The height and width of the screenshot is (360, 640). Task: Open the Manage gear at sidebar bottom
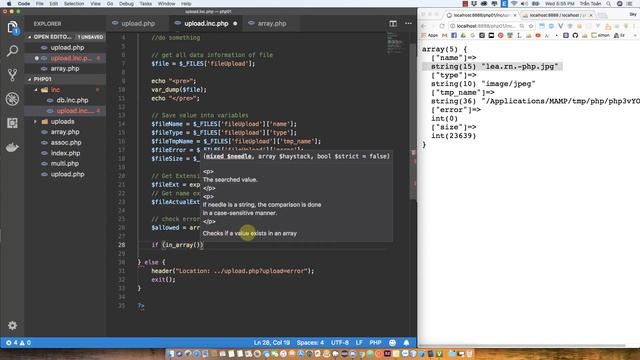click(12, 325)
